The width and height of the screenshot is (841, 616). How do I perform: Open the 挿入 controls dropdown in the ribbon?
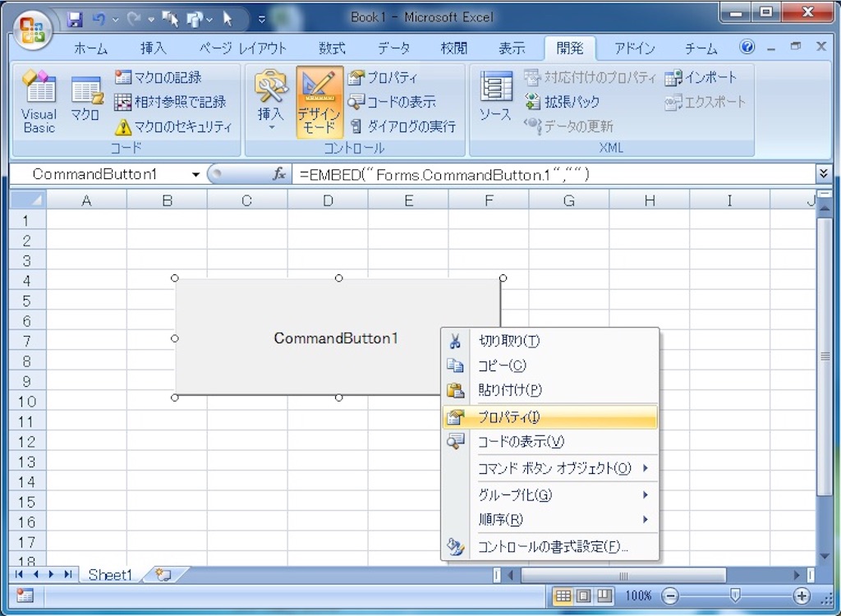pyautogui.click(x=271, y=102)
